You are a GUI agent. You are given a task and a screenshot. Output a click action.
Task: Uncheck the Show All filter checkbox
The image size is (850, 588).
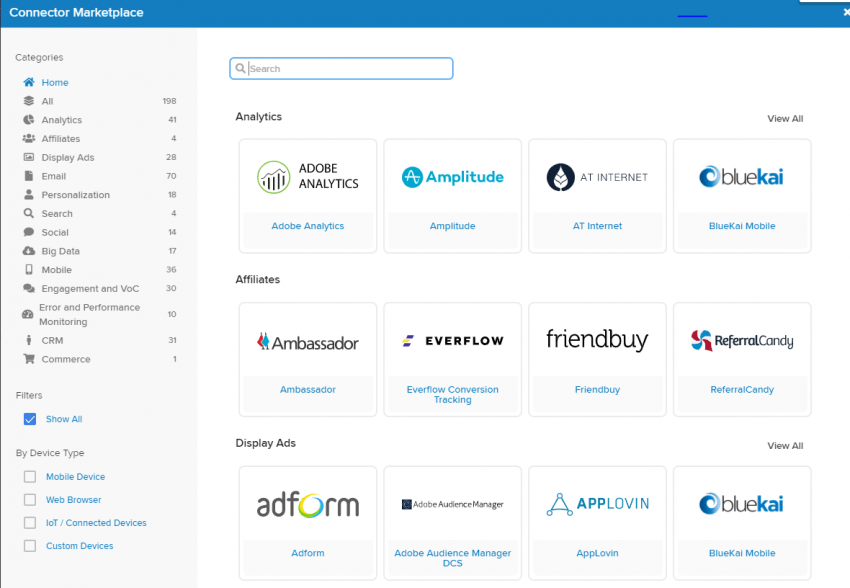[x=30, y=419]
